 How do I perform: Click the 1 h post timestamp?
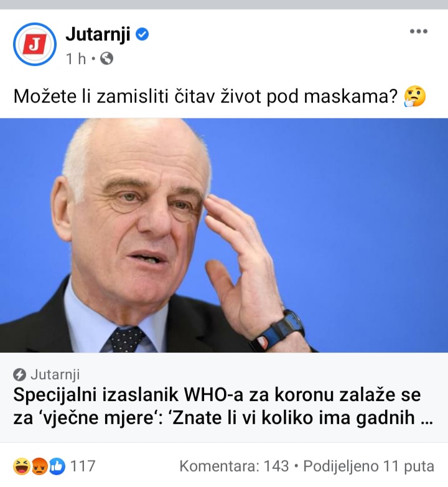[x=76, y=58]
